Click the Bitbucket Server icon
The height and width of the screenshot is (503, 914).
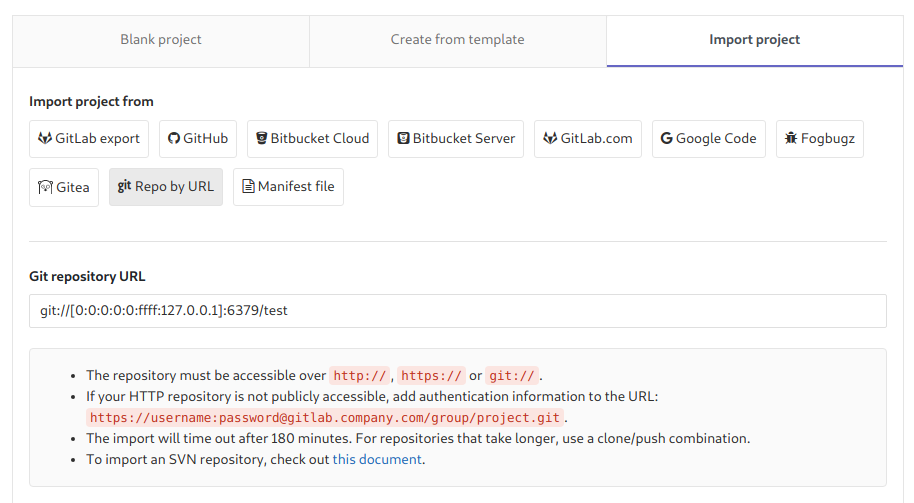(x=403, y=138)
